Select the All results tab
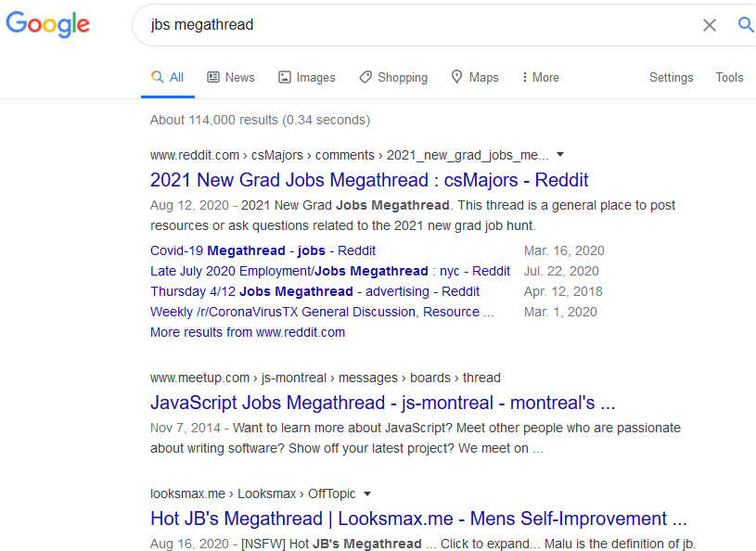Viewport: 756px width, 551px height. 168,78
